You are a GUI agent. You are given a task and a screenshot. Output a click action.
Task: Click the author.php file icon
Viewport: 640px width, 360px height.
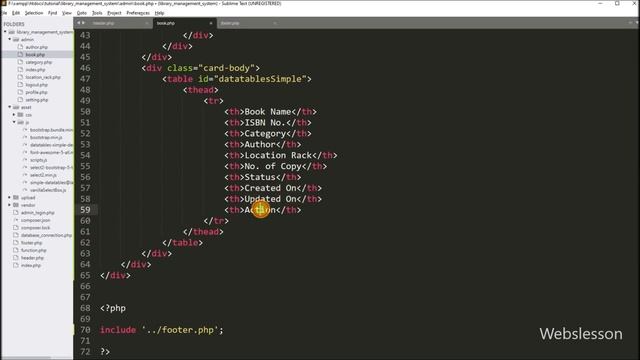[x=20, y=47]
